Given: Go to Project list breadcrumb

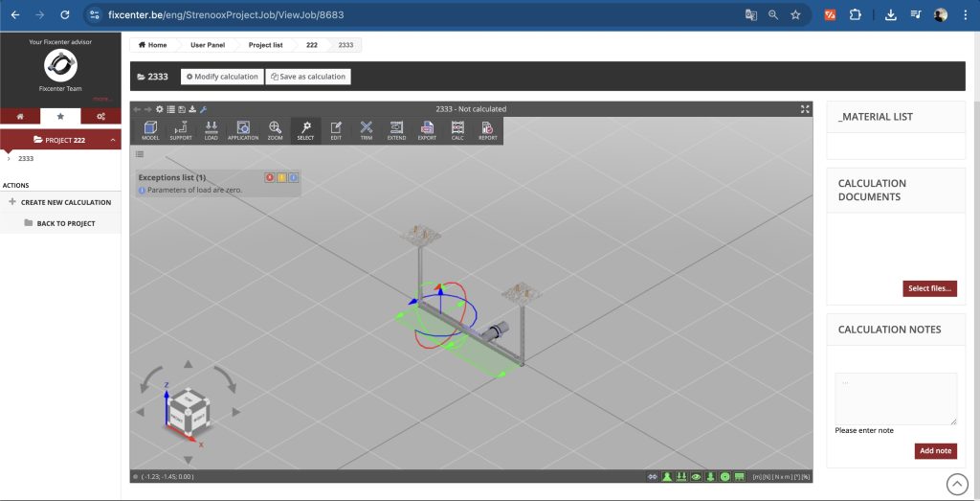Looking at the screenshot, I should [266, 45].
